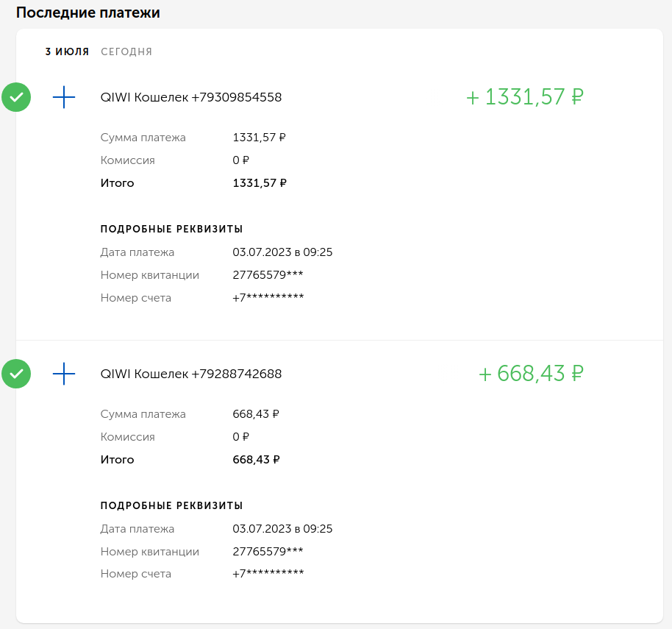This screenshot has height=629, width=672.
Task: Click green amount + 1331,57 ₽
Action: click(525, 97)
